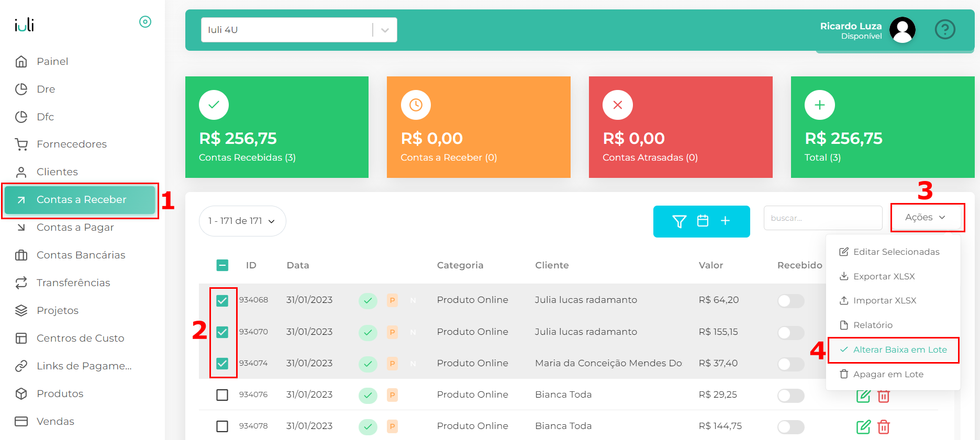
Task: Click the filter funnel icon
Action: coord(679,221)
